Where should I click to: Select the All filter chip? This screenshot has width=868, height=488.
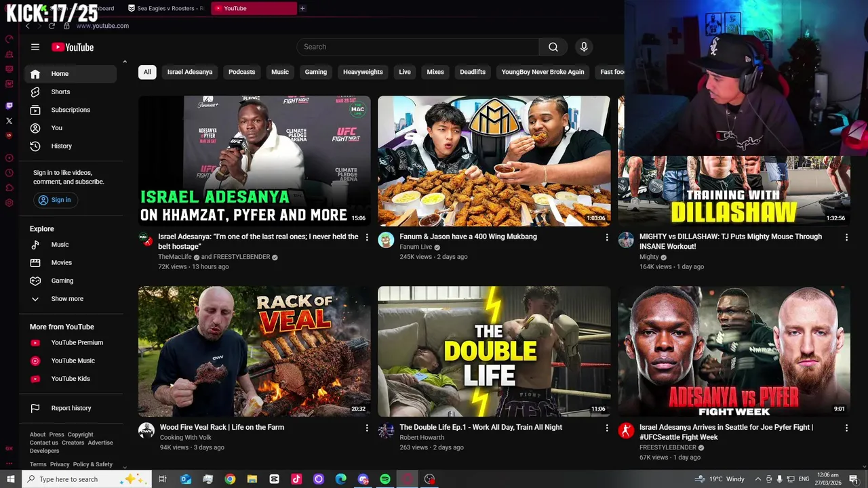point(147,72)
